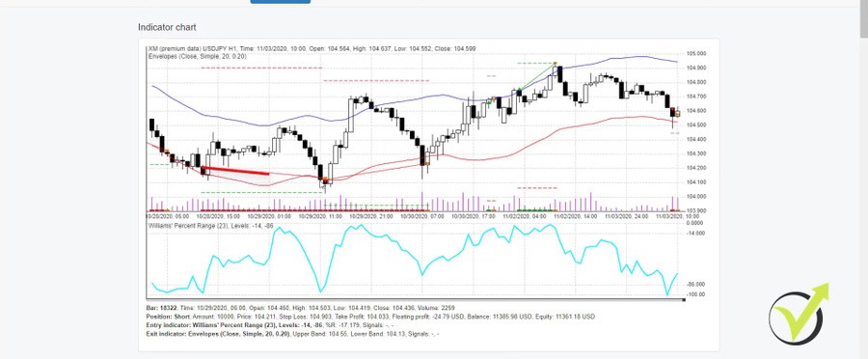This screenshot has width=868, height=359.
Task: Click the "10/29/2020, 21:00" time axis label
Action: coord(371,216)
